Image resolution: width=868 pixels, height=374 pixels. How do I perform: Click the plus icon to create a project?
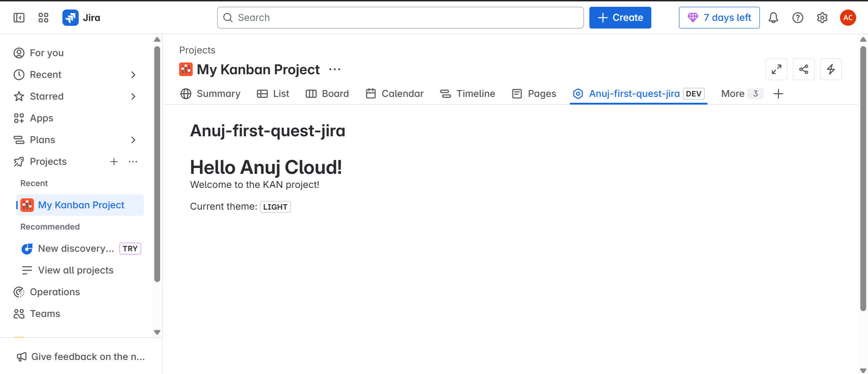(114, 162)
